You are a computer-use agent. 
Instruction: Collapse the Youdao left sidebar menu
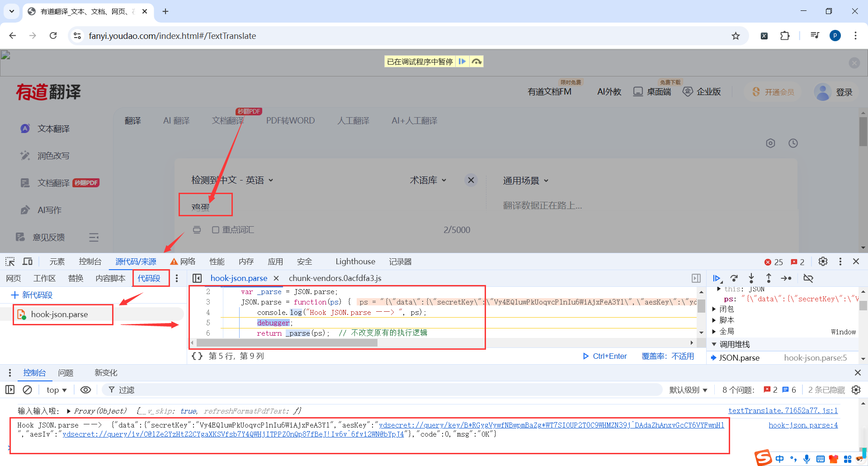(x=94, y=237)
